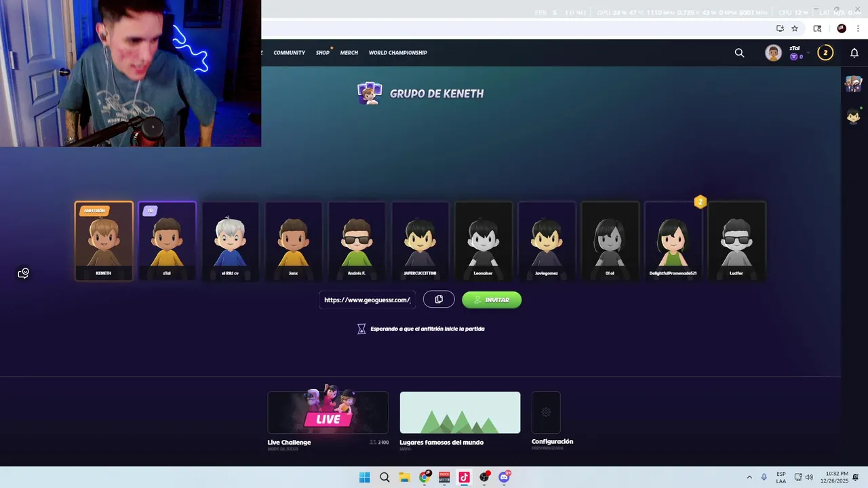This screenshot has height=488, width=868.
Task: Expand the system tray hidden icons chevron
Action: pyautogui.click(x=749, y=477)
